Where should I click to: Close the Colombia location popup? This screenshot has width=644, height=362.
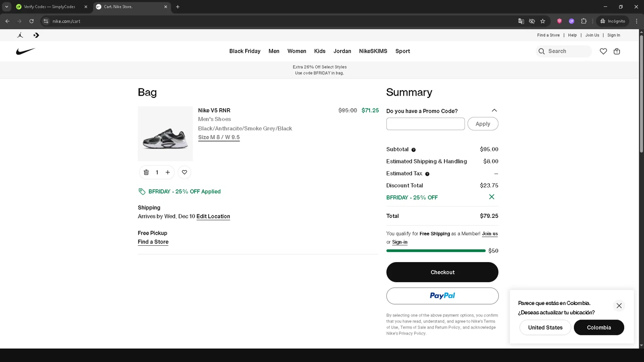coord(619,306)
